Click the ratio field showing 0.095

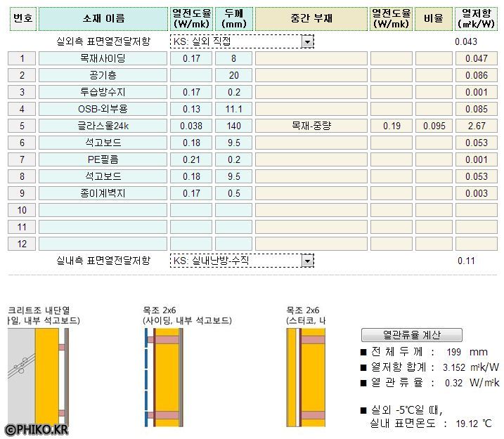click(434, 126)
